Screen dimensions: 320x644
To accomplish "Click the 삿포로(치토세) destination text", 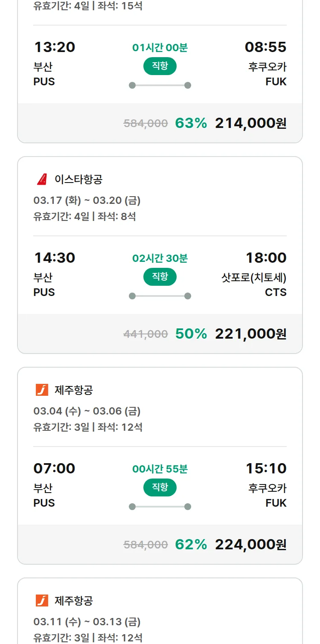I will click(253, 278).
